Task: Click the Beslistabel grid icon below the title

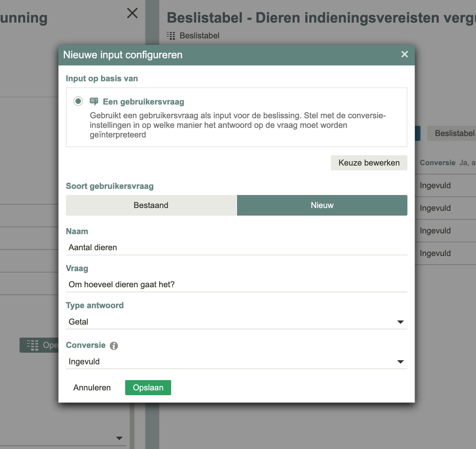Action: [x=171, y=35]
